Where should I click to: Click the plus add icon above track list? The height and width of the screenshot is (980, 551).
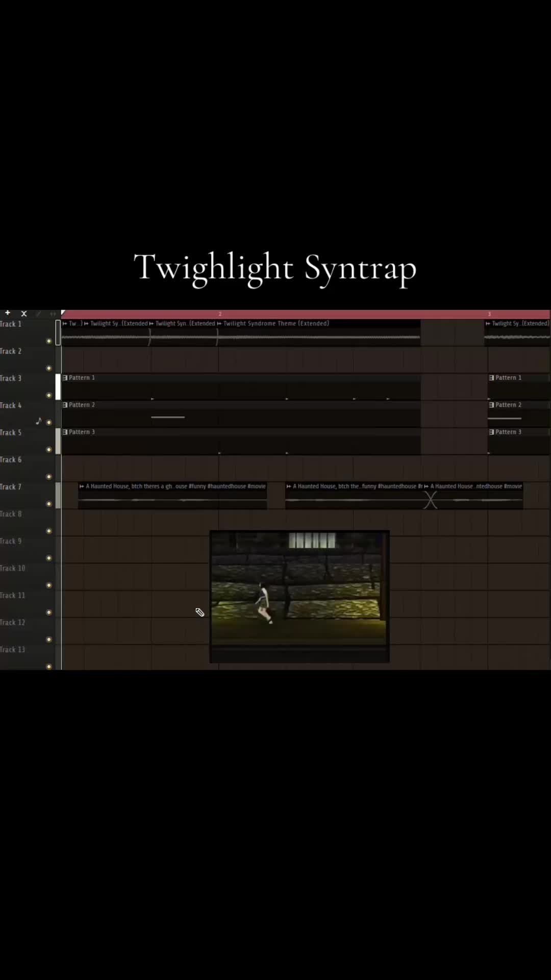click(8, 313)
